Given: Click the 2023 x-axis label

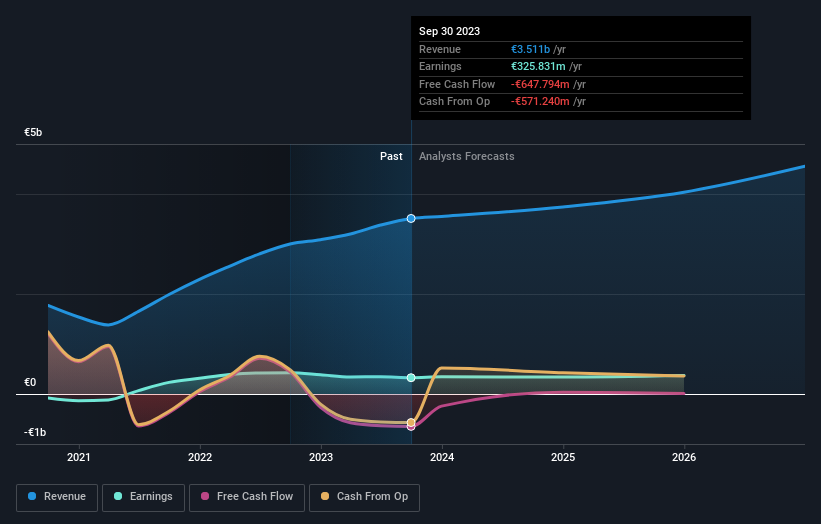Looking at the screenshot, I should pyautogui.click(x=321, y=457).
